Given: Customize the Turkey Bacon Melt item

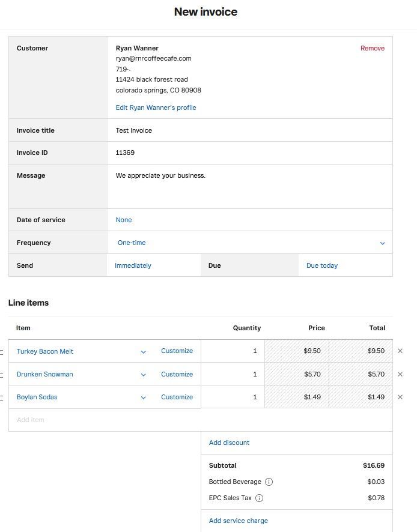Looking at the screenshot, I should 177,351.
